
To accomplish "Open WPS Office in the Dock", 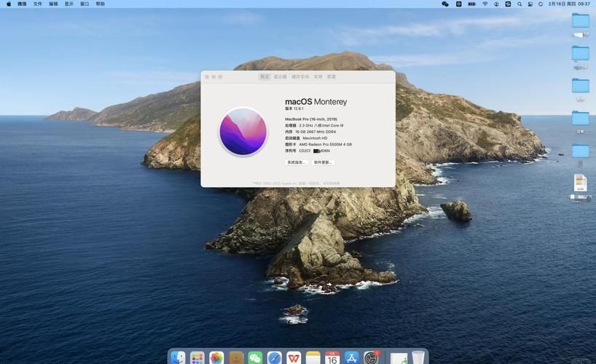I will [x=294, y=357].
